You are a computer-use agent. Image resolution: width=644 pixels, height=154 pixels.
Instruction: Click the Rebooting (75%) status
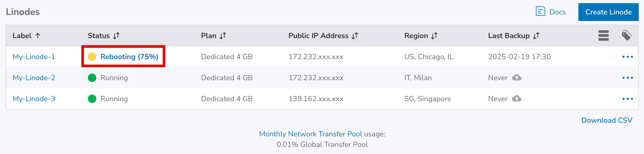click(x=129, y=57)
